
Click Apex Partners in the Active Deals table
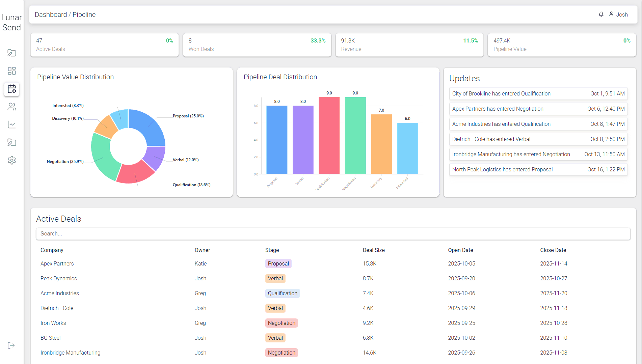pos(57,263)
